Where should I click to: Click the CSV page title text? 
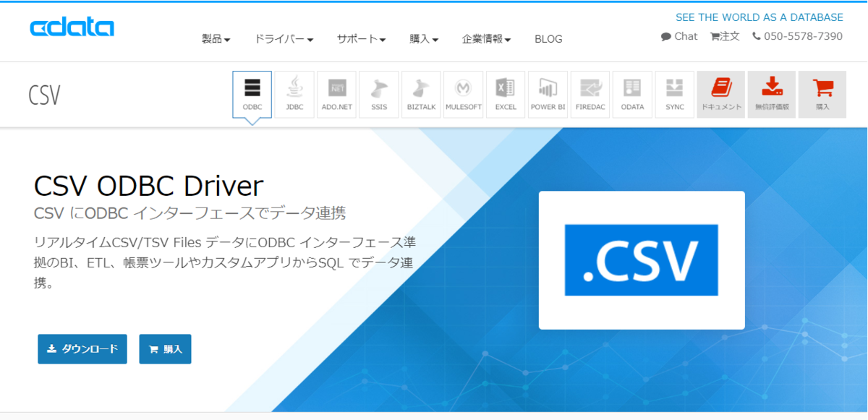click(x=44, y=95)
